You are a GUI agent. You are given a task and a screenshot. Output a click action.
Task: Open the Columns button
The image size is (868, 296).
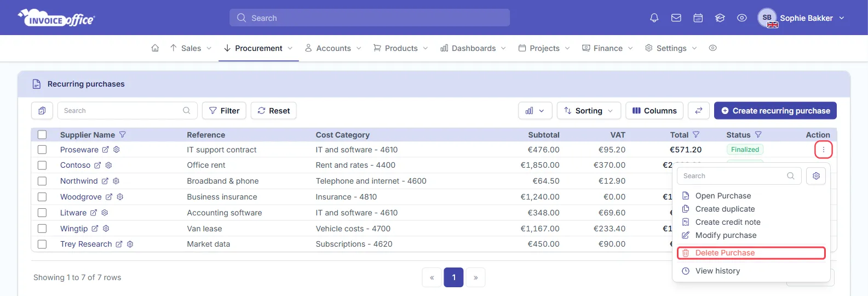pyautogui.click(x=654, y=111)
